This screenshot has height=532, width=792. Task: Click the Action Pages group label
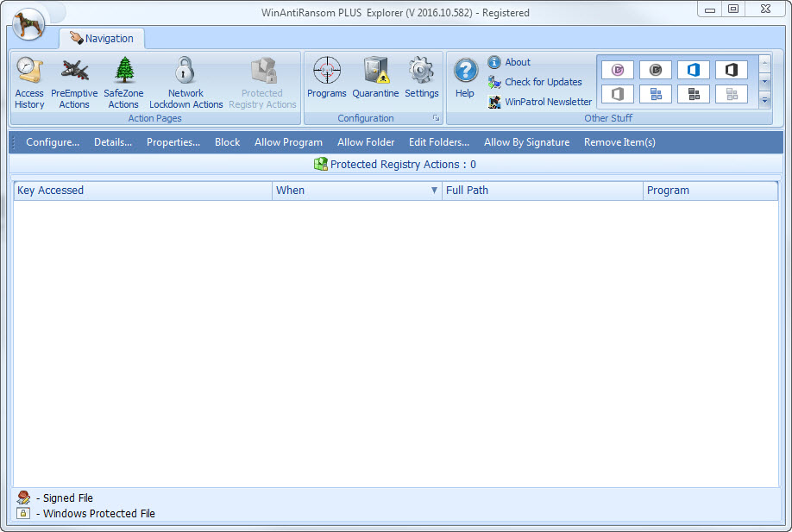[154, 118]
